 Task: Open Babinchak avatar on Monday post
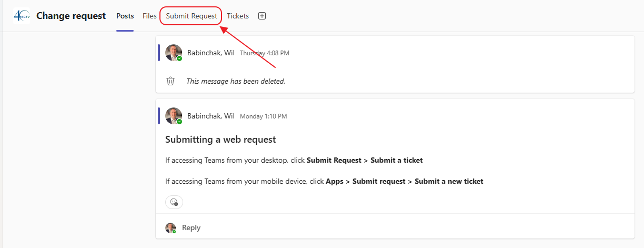coord(174,116)
